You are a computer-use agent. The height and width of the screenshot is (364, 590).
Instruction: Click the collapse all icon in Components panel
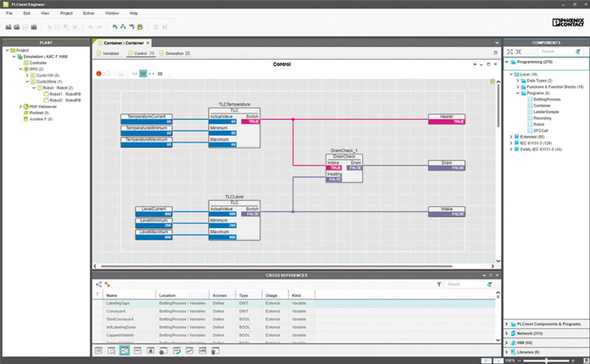(518, 52)
